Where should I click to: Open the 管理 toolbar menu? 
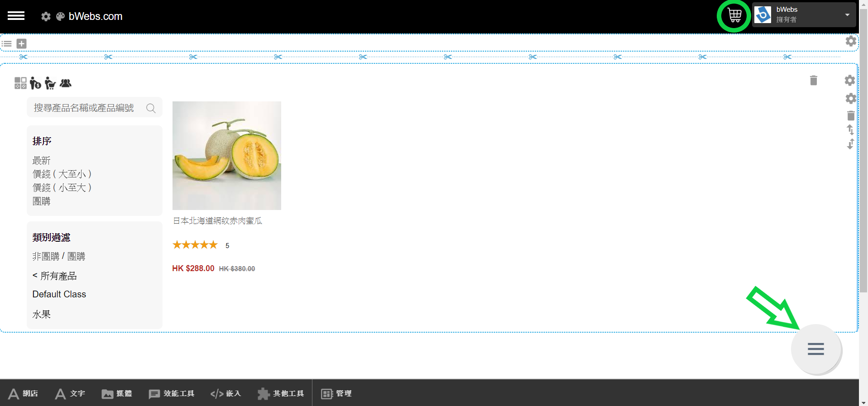(336, 394)
